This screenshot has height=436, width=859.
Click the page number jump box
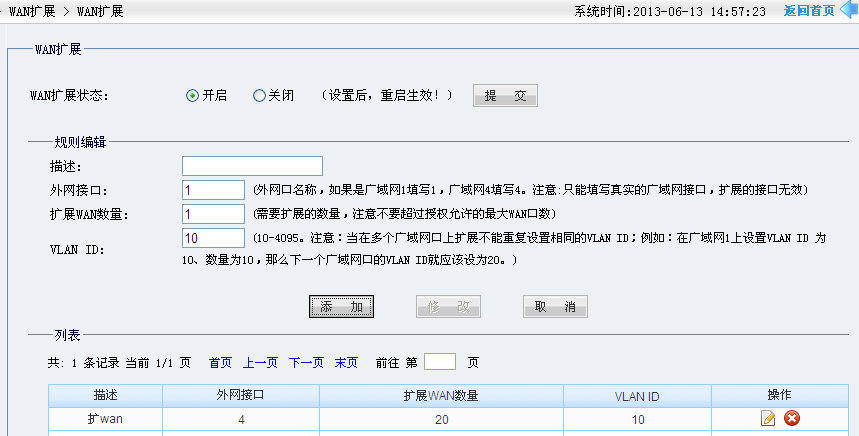pyautogui.click(x=440, y=362)
